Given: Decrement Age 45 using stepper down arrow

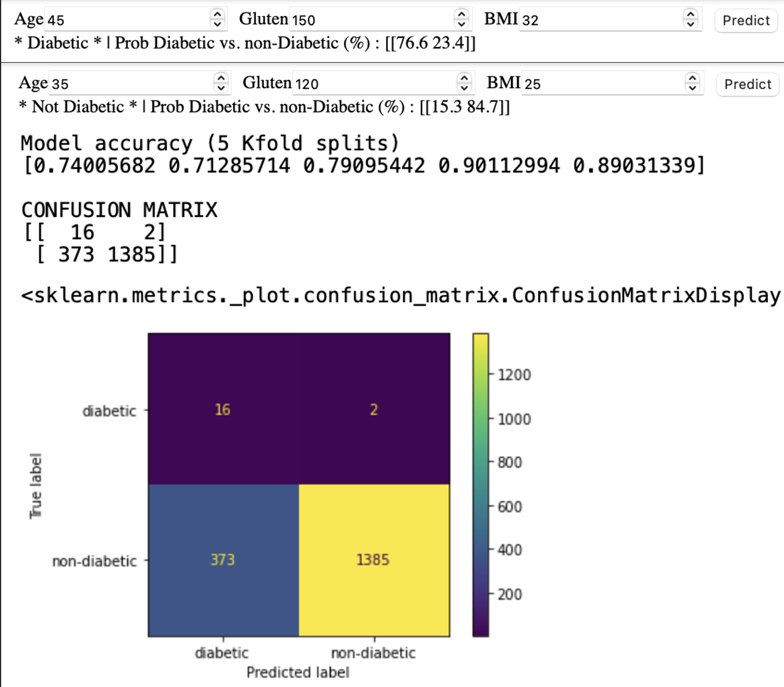Looking at the screenshot, I should [x=217, y=25].
